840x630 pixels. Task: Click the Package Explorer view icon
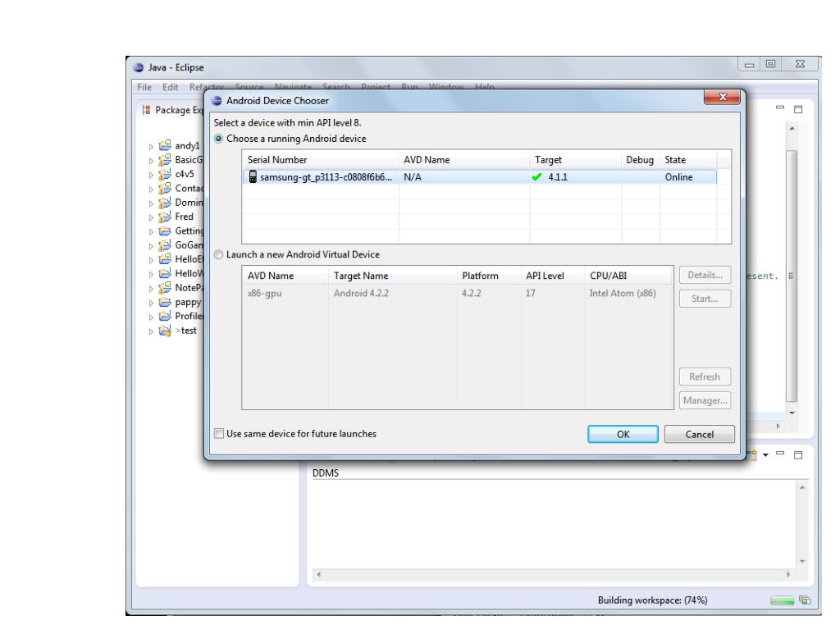(x=146, y=110)
